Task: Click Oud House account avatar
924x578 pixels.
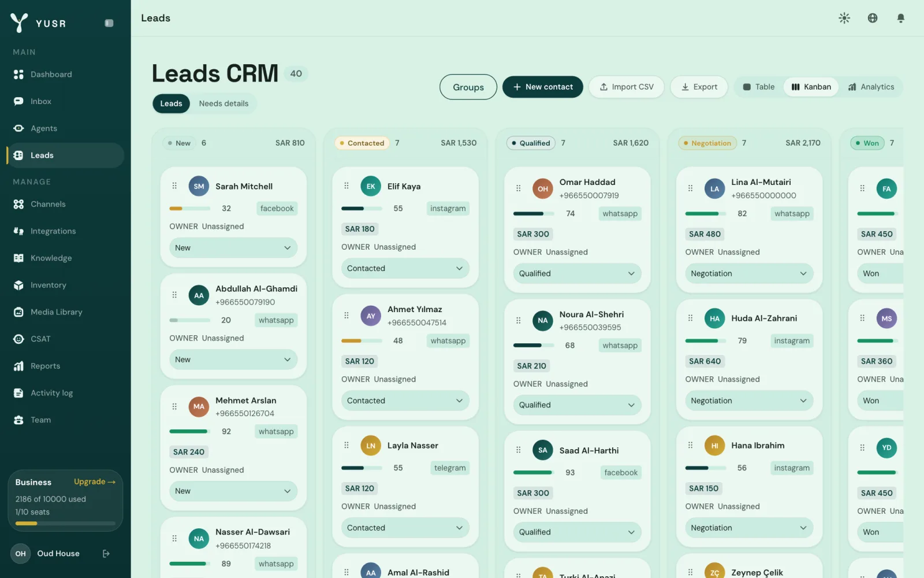Action: [x=20, y=554]
